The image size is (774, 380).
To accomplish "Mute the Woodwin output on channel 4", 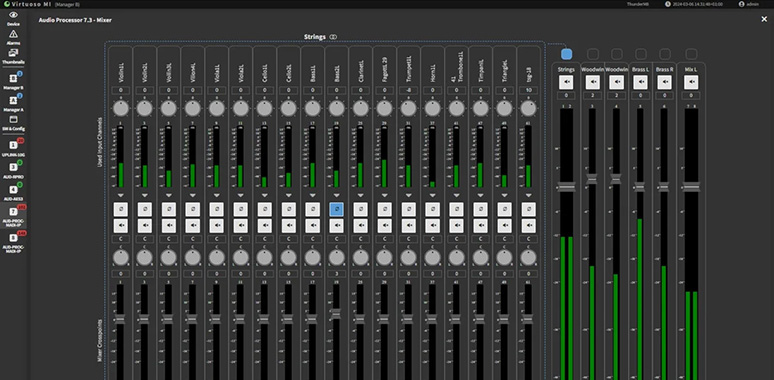I will 617,82.
